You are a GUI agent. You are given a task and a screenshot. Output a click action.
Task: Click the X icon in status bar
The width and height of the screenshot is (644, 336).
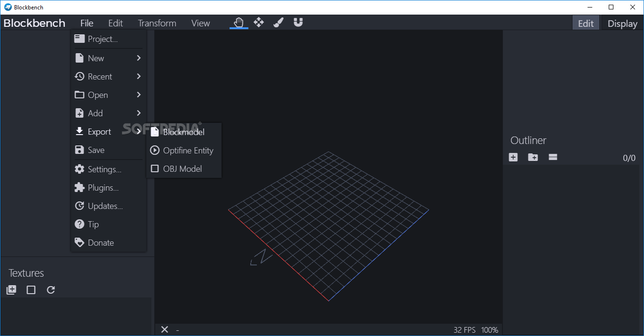click(x=165, y=329)
